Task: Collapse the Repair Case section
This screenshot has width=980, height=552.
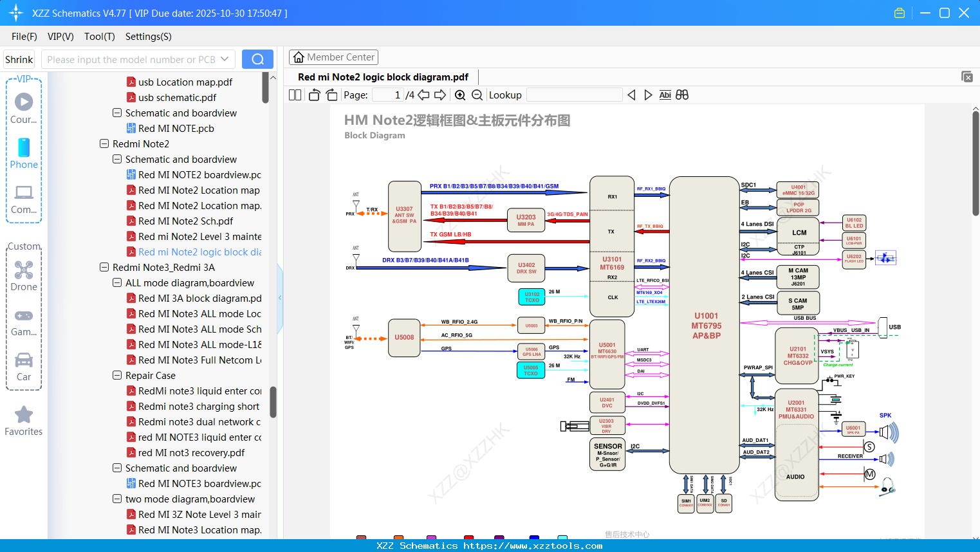Action: [x=117, y=375]
